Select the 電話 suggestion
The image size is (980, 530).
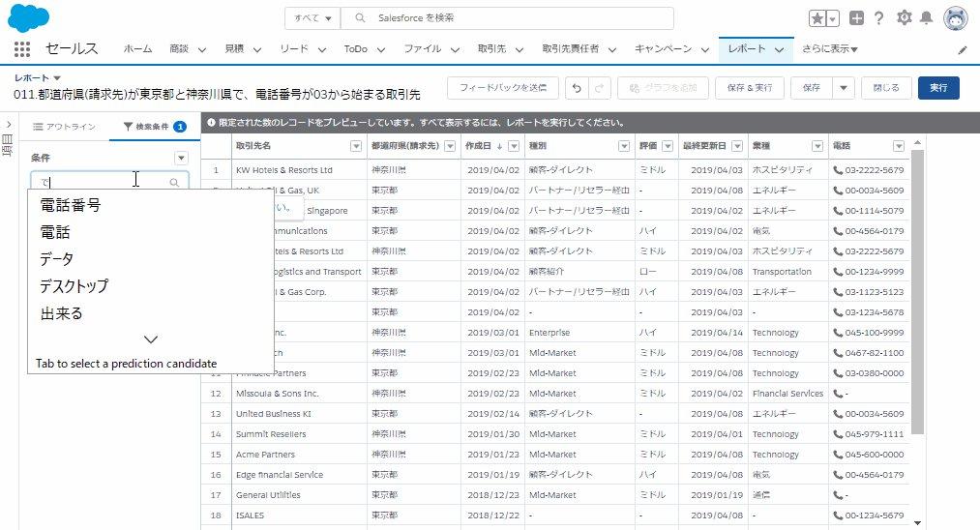point(55,232)
